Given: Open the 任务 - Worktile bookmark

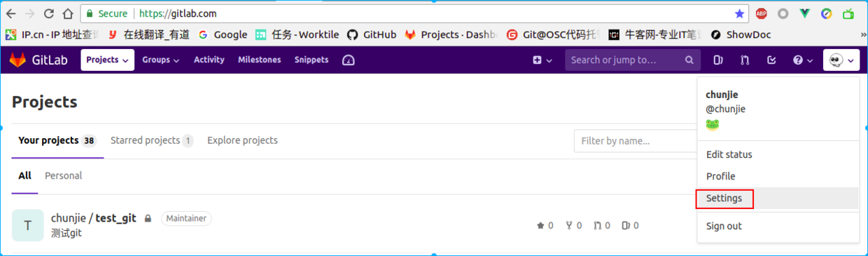Looking at the screenshot, I should coord(297,34).
